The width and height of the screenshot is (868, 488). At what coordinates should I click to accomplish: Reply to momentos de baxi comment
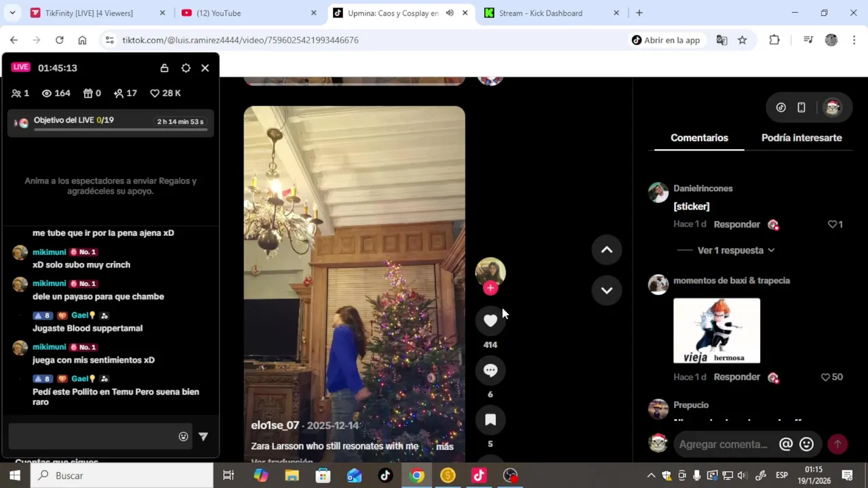click(736, 377)
